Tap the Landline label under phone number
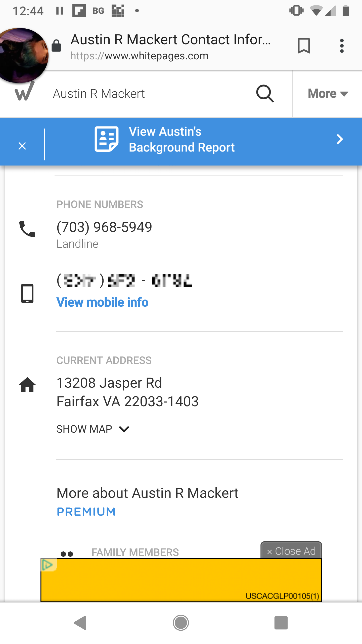This screenshot has width=362, height=644. click(77, 244)
